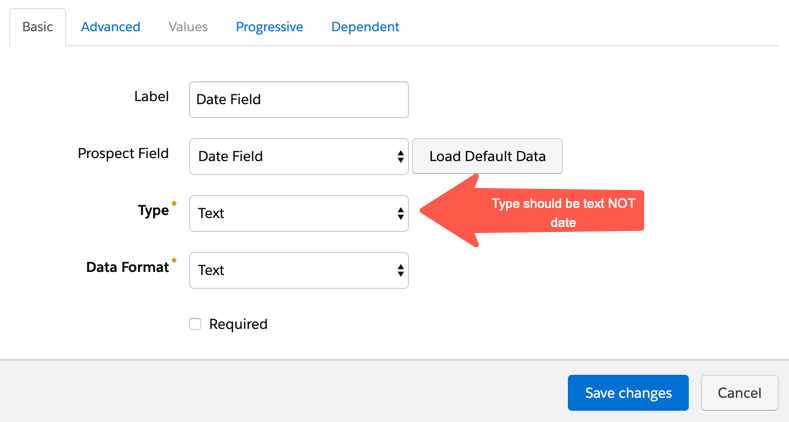Click into the Label text field
The height and width of the screenshot is (422, 789).
click(x=298, y=100)
